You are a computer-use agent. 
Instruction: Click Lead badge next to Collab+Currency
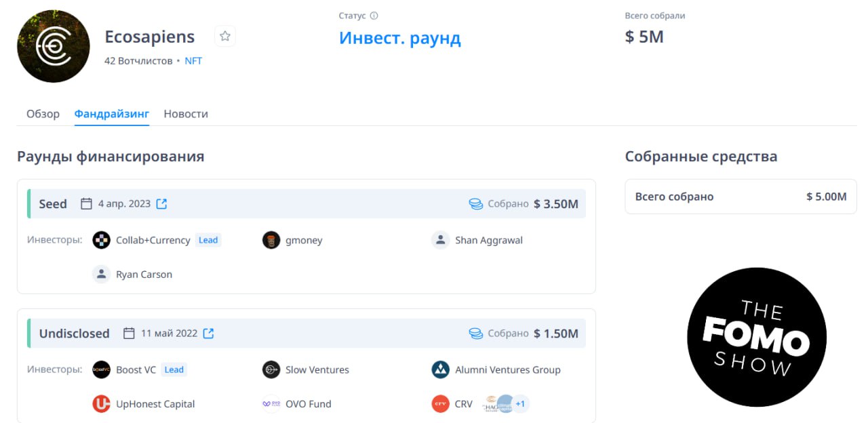coord(208,240)
